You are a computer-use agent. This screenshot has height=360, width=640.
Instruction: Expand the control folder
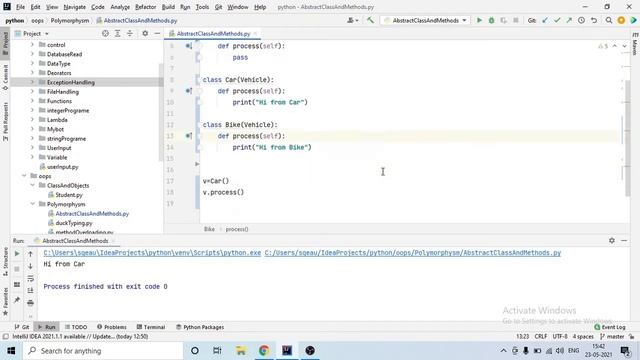(x=32, y=44)
